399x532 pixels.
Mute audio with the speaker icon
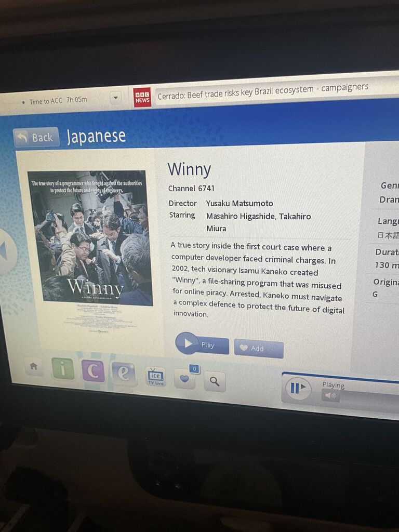coord(330,395)
